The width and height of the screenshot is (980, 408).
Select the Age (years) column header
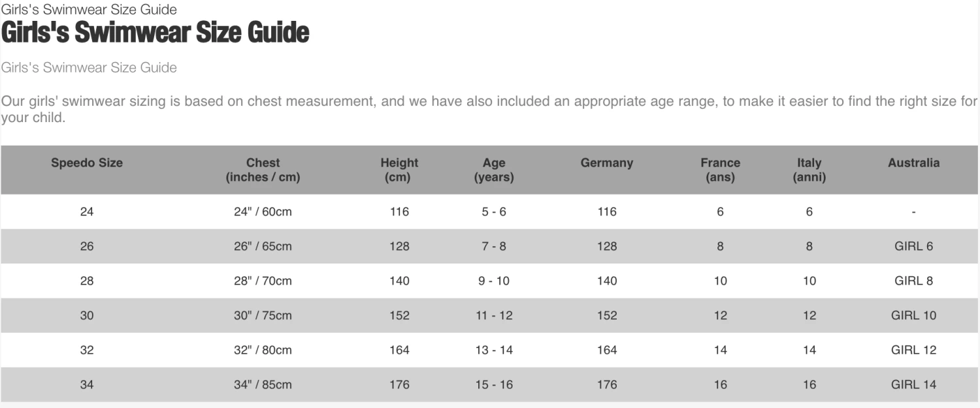tap(494, 170)
